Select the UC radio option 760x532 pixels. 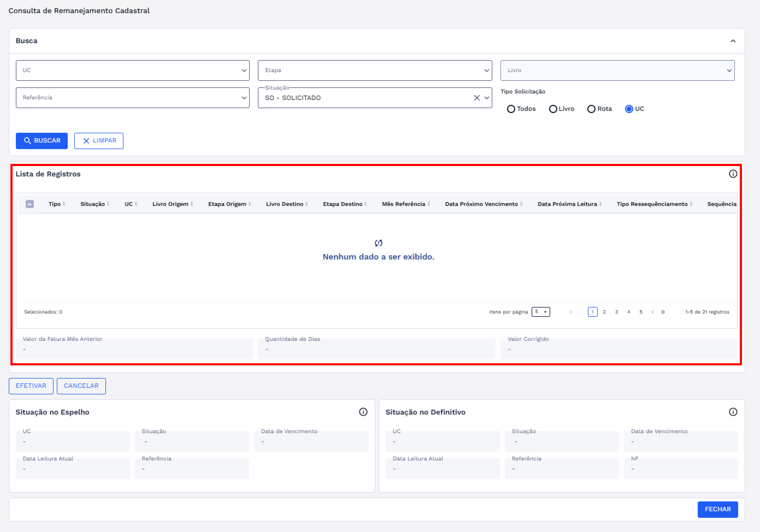coord(629,109)
